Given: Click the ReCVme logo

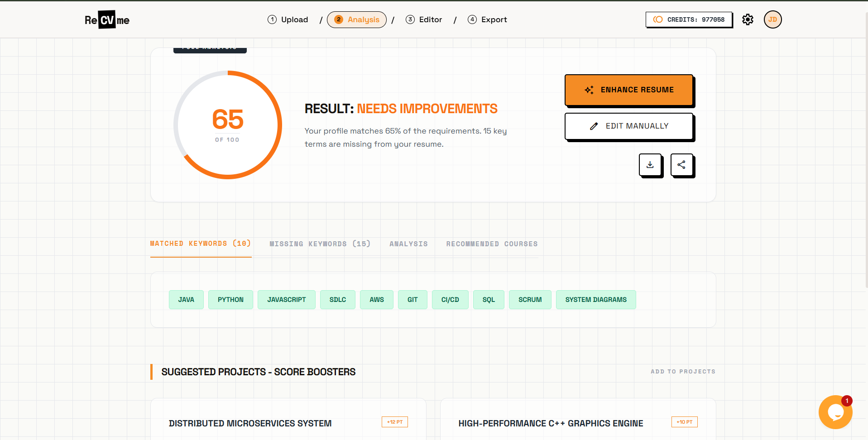Looking at the screenshot, I should (x=107, y=19).
